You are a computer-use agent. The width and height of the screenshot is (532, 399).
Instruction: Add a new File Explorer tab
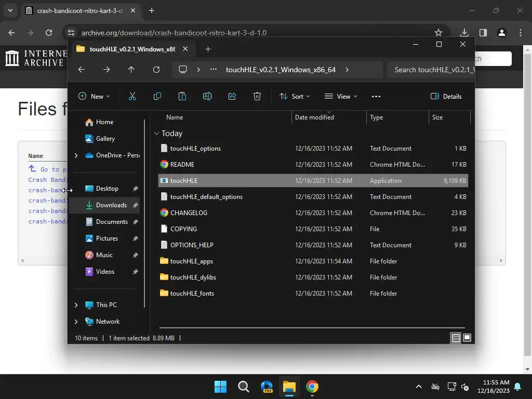click(x=208, y=49)
